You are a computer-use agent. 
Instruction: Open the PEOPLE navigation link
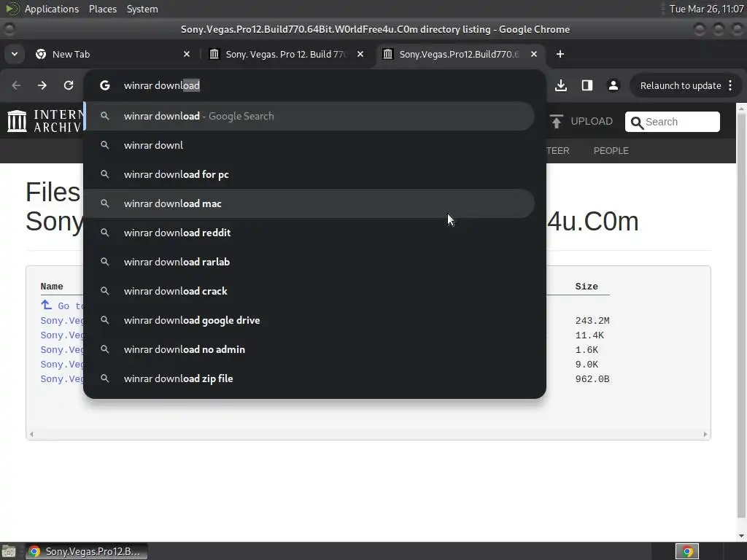click(x=611, y=150)
